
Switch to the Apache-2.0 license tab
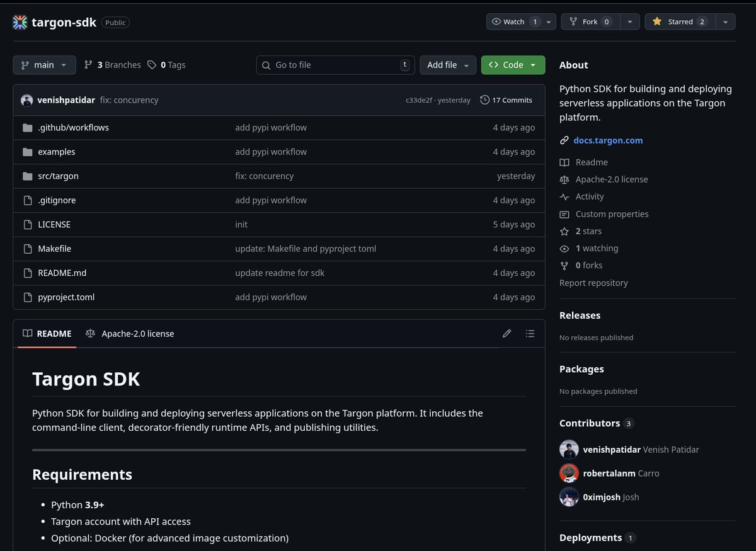coord(137,333)
